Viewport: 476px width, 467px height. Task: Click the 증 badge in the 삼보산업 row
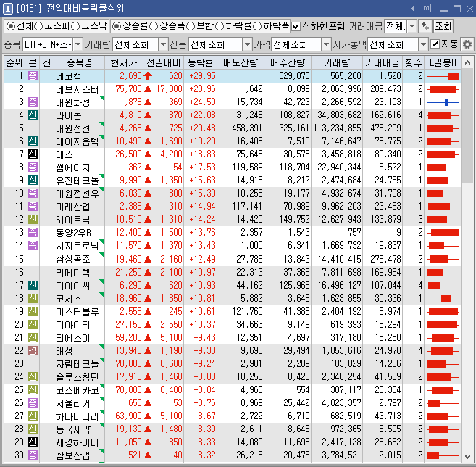click(33, 455)
